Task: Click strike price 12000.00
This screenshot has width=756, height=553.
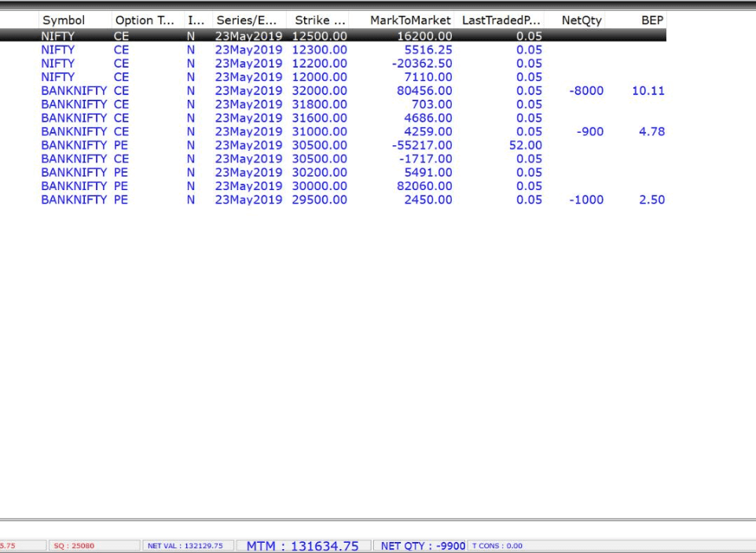Action: [x=320, y=77]
